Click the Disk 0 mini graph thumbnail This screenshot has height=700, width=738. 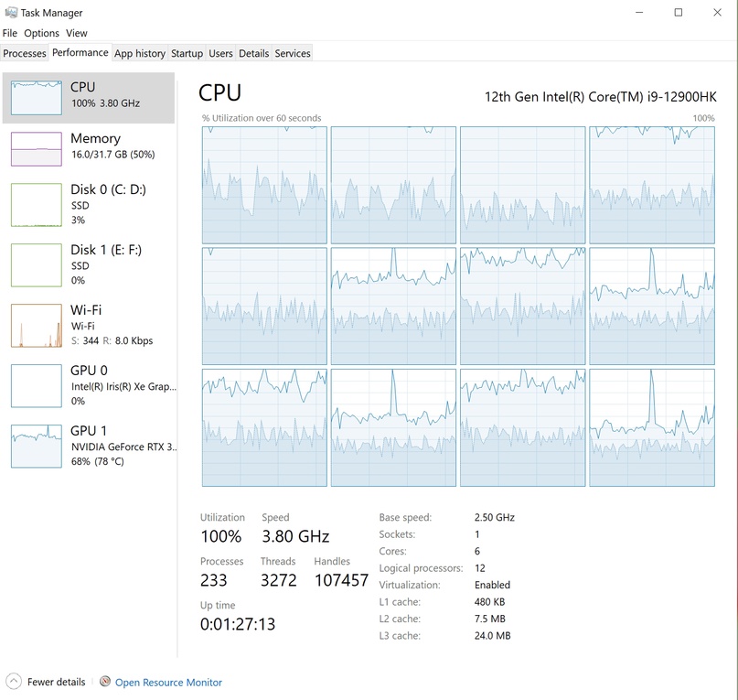pyautogui.click(x=37, y=205)
